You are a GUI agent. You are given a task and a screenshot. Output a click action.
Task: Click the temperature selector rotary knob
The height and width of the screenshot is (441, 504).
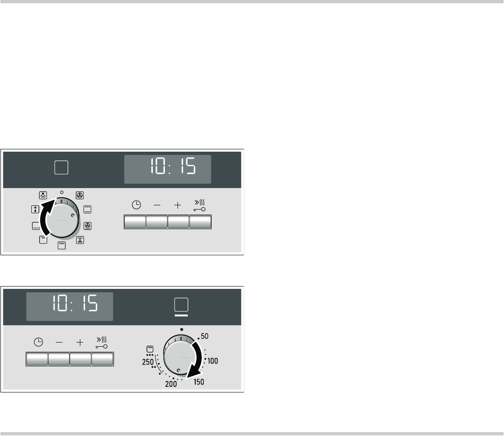180,355
